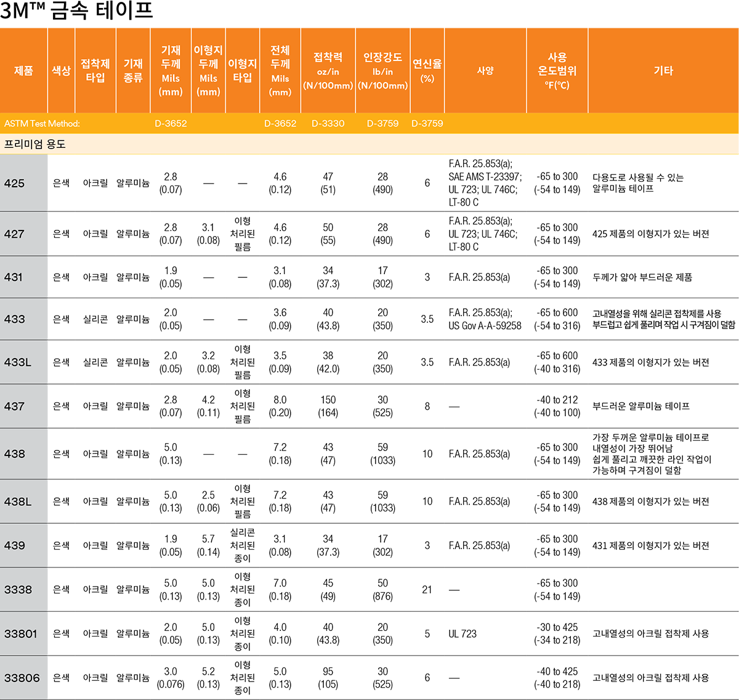The height and width of the screenshot is (700, 739).
Task: Click the 인장강도 lb/in column header
Action: pyautogui.click(x=382, y=71)
